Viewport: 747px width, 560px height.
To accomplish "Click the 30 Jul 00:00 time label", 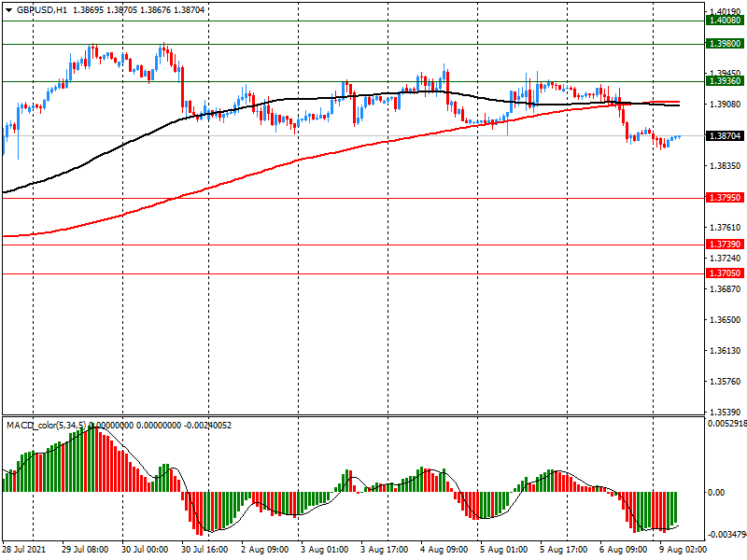I will click(x=145, y=550).
